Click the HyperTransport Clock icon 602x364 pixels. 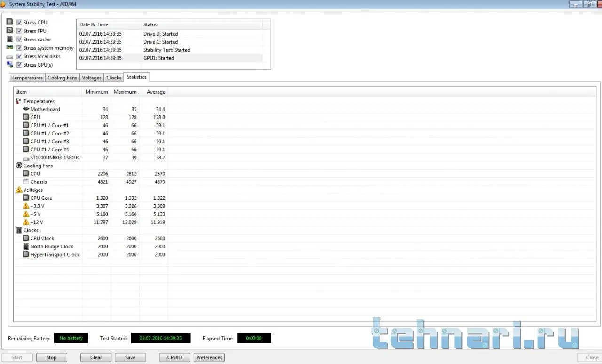click(x=26, y=254)
